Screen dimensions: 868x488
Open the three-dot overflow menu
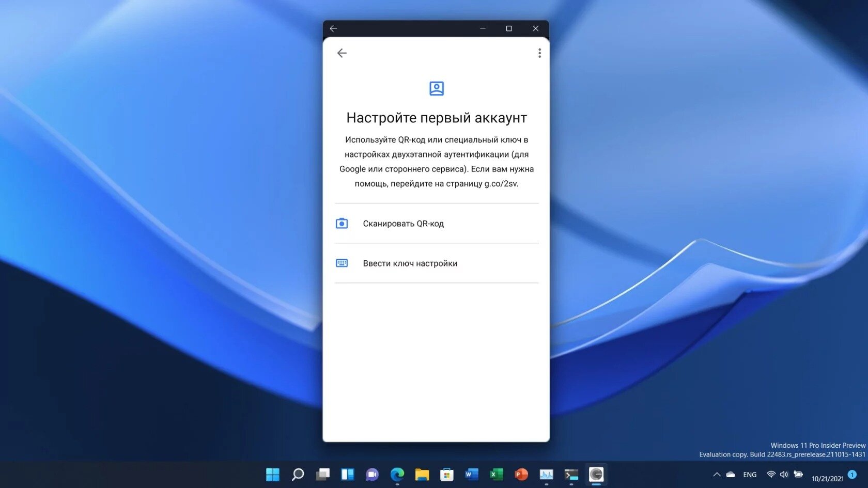(x=539, y=53)
